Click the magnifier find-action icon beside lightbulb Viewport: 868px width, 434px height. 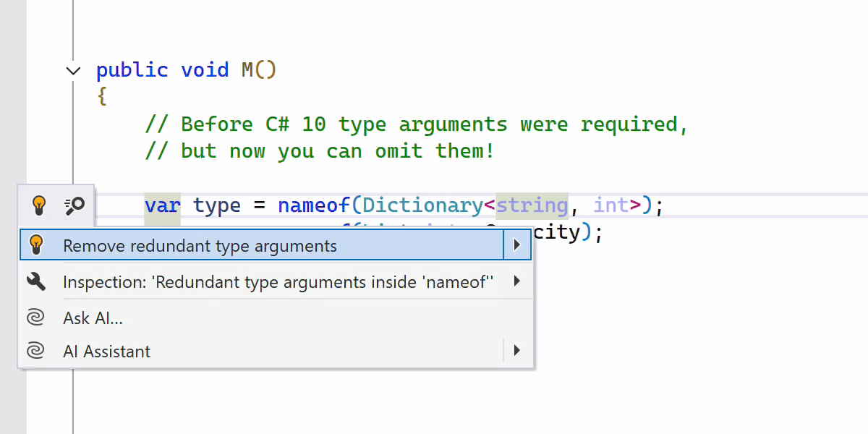pos(75,206)
